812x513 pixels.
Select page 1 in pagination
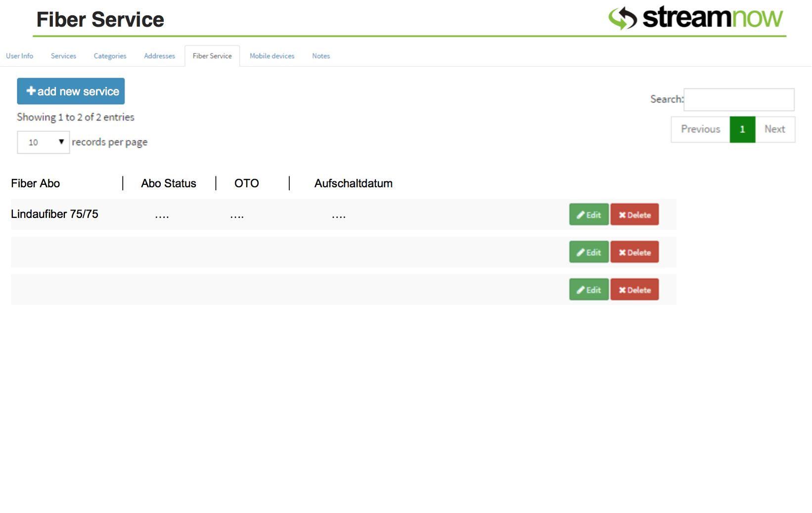coord(742,129)
